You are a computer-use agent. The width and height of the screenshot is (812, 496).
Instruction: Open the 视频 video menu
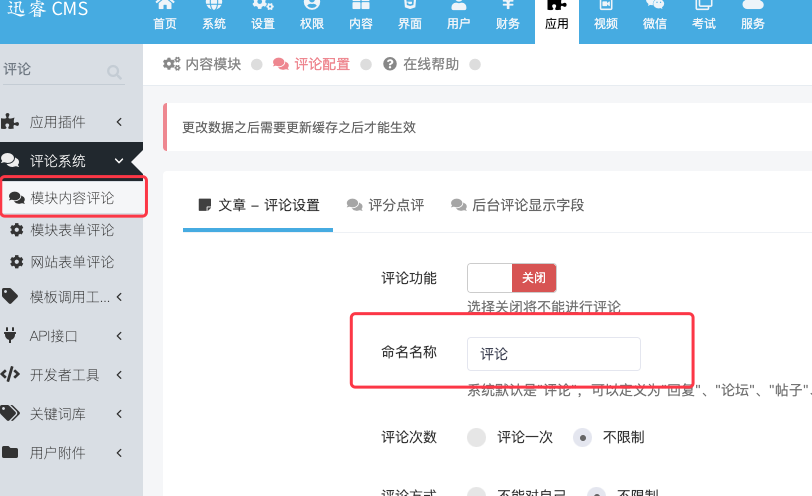[x=605, y=16]
